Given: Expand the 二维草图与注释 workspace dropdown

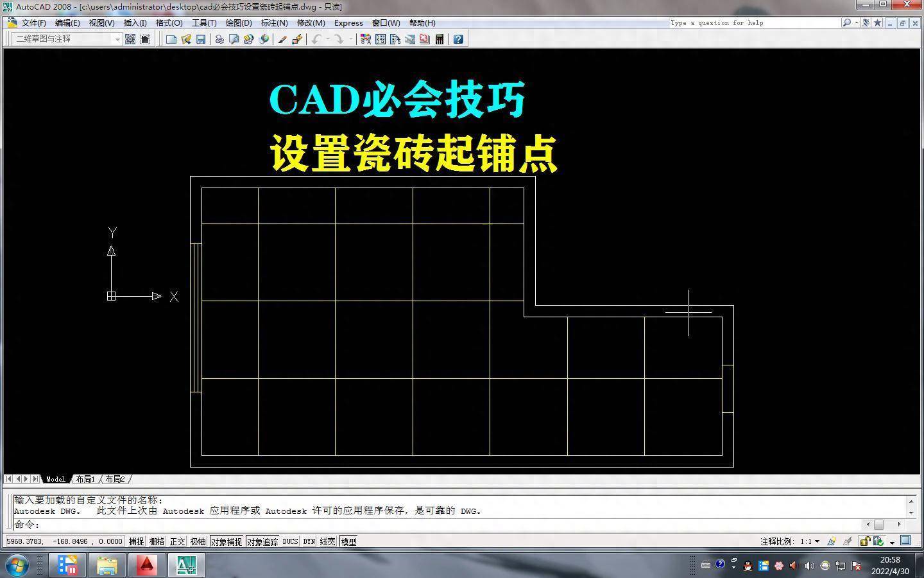Looking at the screenshot, I should (x=117, y=39).
